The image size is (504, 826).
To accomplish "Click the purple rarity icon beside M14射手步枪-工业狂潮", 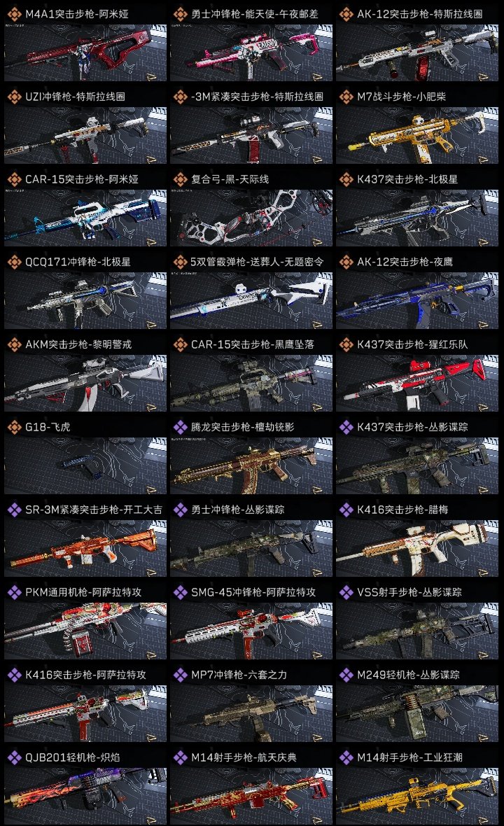I will [346, 757].
